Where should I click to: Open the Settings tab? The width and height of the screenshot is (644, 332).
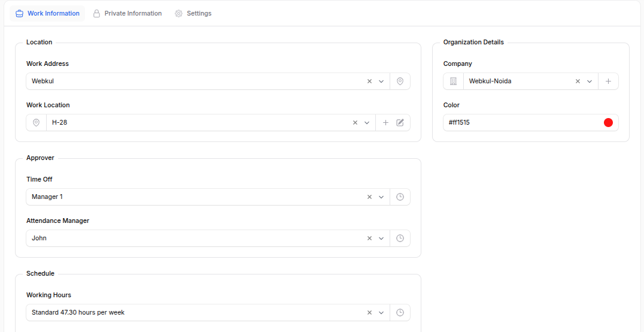193,13
